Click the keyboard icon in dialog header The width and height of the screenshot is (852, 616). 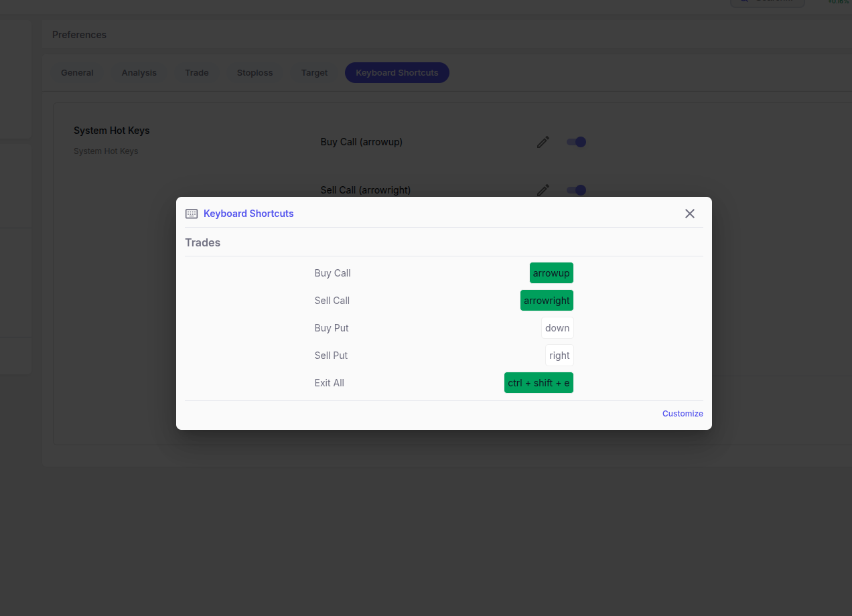(x=192, y=214)
